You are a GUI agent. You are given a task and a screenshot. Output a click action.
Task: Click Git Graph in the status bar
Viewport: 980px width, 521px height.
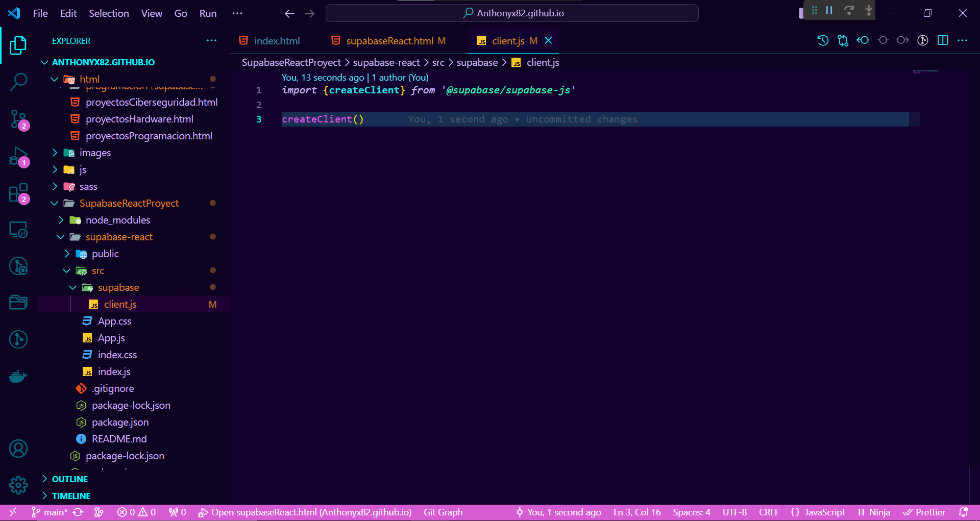click(x=443, y=512)
